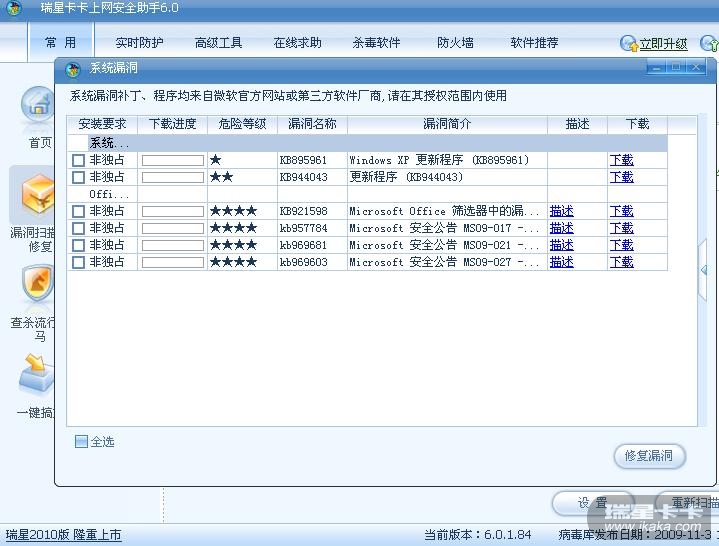
Task: Select the four-star rating of kb957784
Action: click(x=233, y=228)
